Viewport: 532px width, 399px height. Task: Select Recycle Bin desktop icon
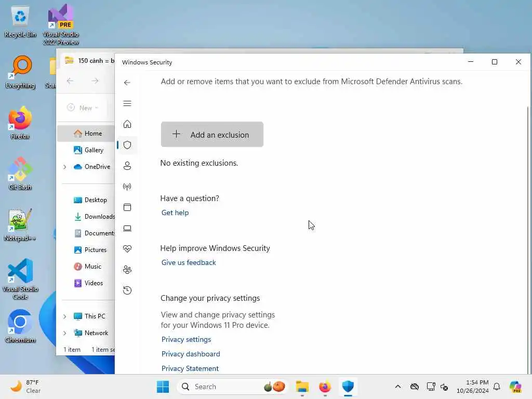click(x=20, y=21)
